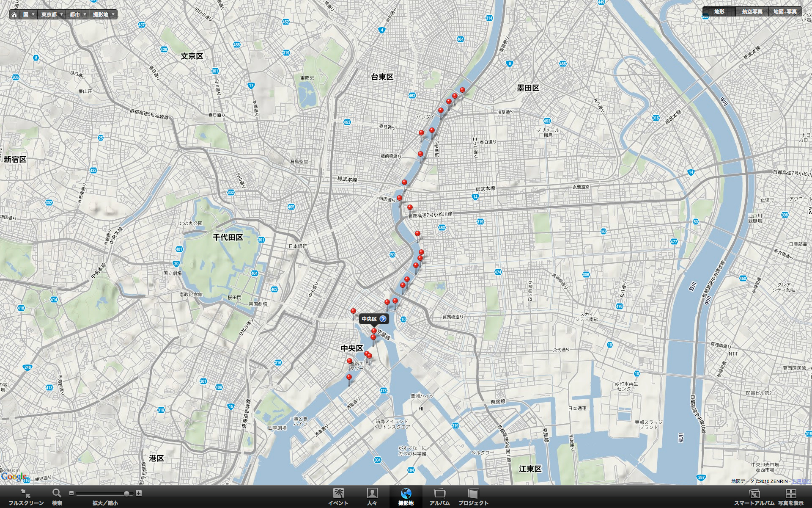Switch the map to 地図+写真 hybrid mode
812x508 pixels.
coord(785,12)
